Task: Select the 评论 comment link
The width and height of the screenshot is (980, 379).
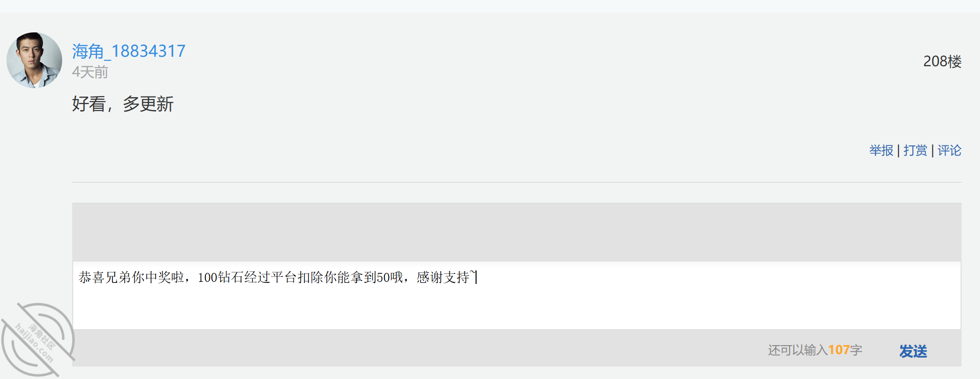Action: tap(949, 150)
